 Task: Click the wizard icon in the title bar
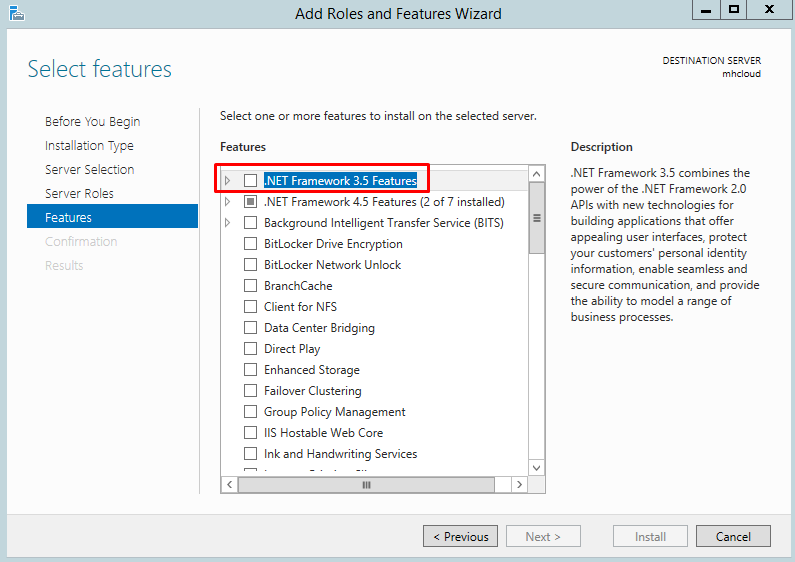tap(17, 13)
